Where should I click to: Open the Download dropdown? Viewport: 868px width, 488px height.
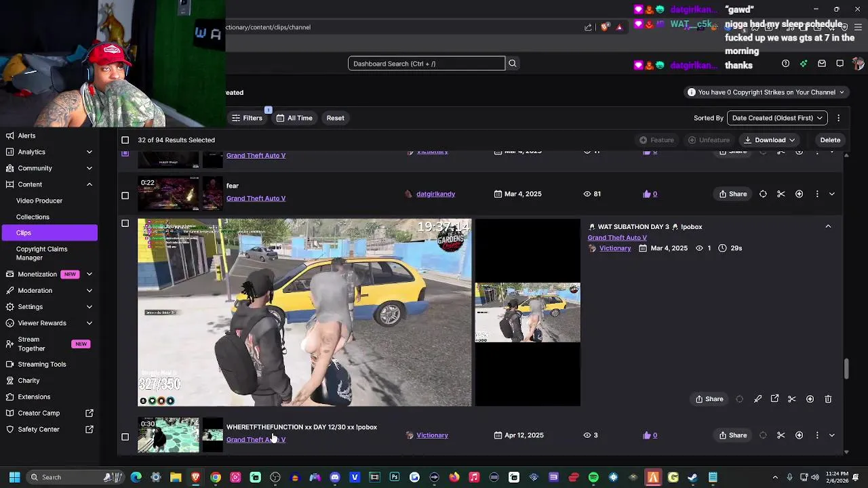pos(770,140)
